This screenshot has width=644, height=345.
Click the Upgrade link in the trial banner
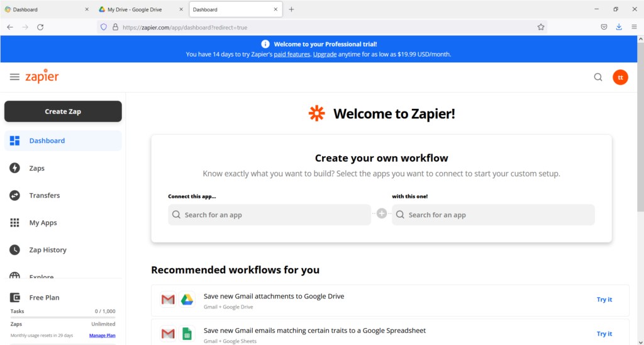pos(325,54)
